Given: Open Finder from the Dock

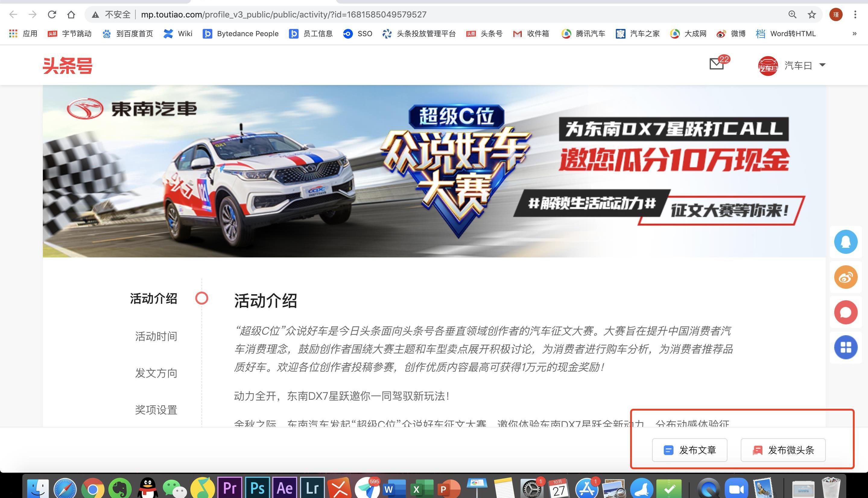Looking at the screenshot, I should (x=38, y=488).
